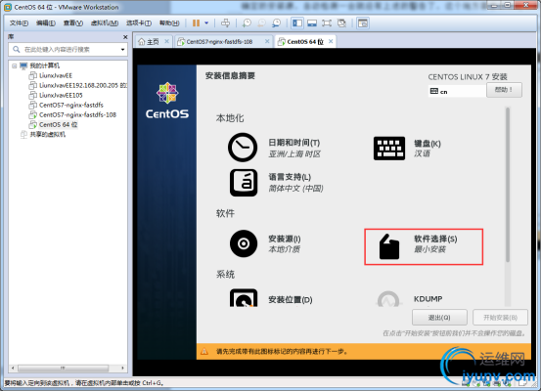Close the 主页 tab
Screen dimensions: 541x392
(x=166, y=41)
